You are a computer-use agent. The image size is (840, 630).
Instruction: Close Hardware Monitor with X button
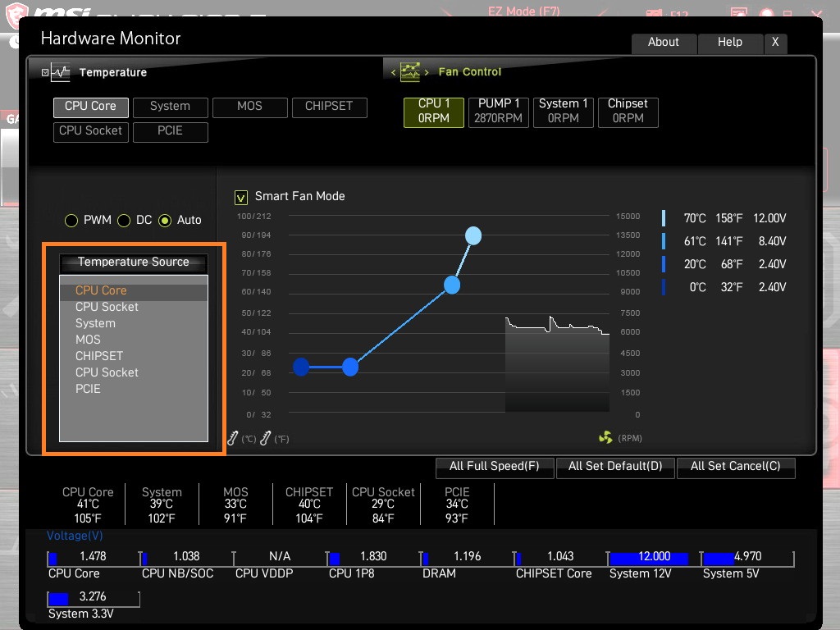pyautogui.click(x=775, y=43)
